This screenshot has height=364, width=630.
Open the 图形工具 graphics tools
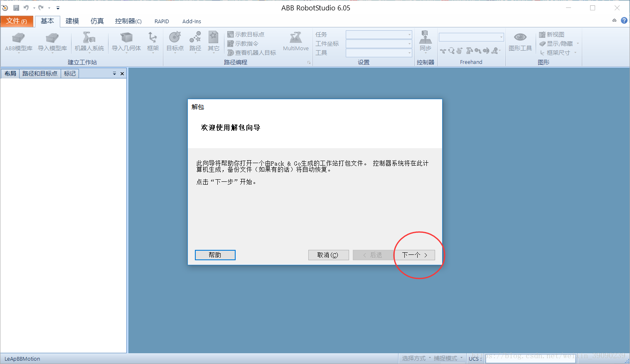520,42
